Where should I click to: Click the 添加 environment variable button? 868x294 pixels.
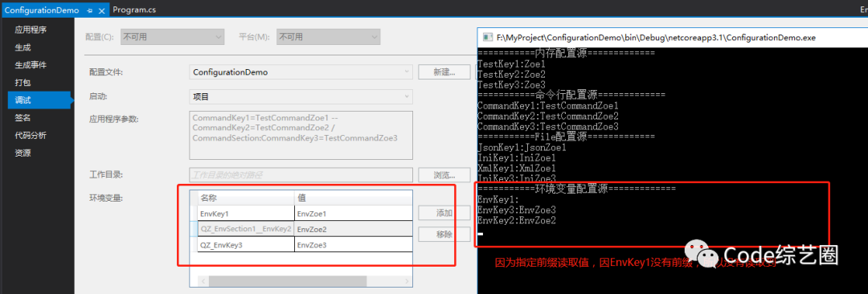click(444, 213)
